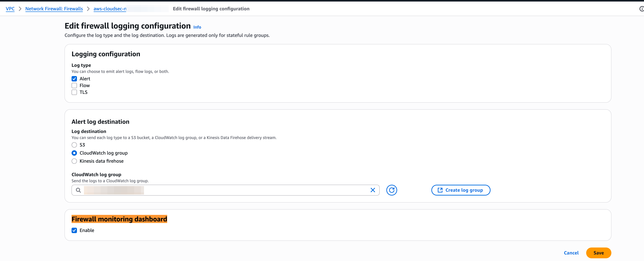Toggle firewall monitoring dashboard Enable checkbox
This screenshot has height=261, width=644.
tap(74, 230)
